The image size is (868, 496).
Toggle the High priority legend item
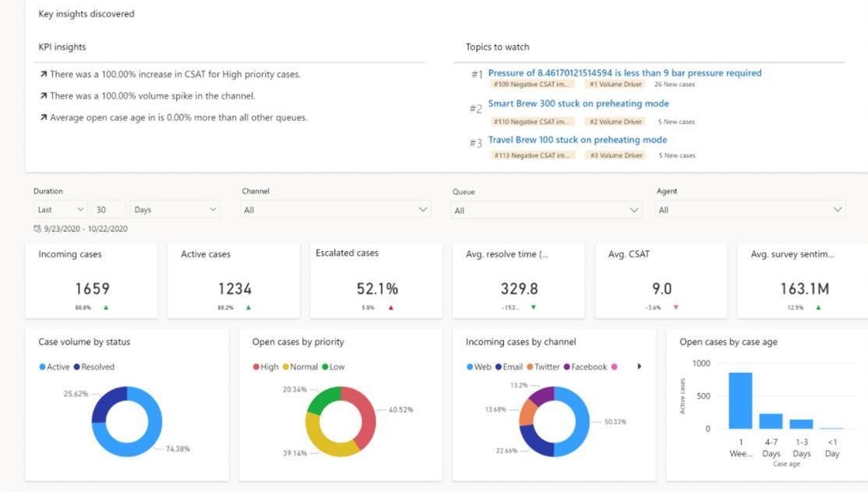[265, 367]
